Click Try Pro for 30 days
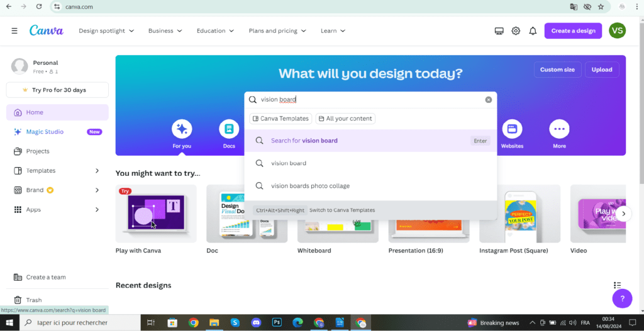This screenshot has width=644, height=331. [57, 90]
